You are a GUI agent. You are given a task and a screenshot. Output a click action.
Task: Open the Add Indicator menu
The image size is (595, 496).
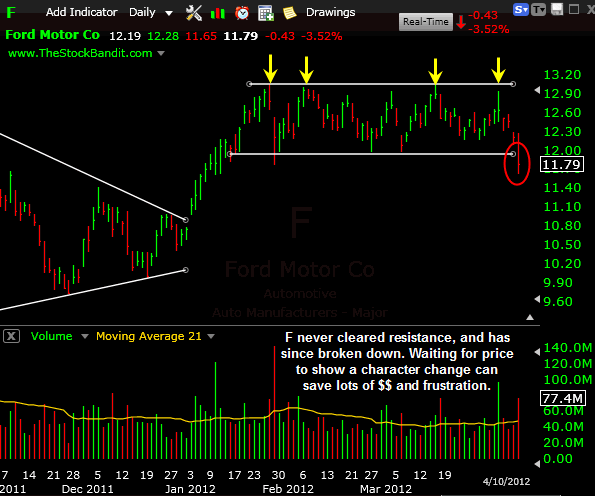(x=82, y=13)
